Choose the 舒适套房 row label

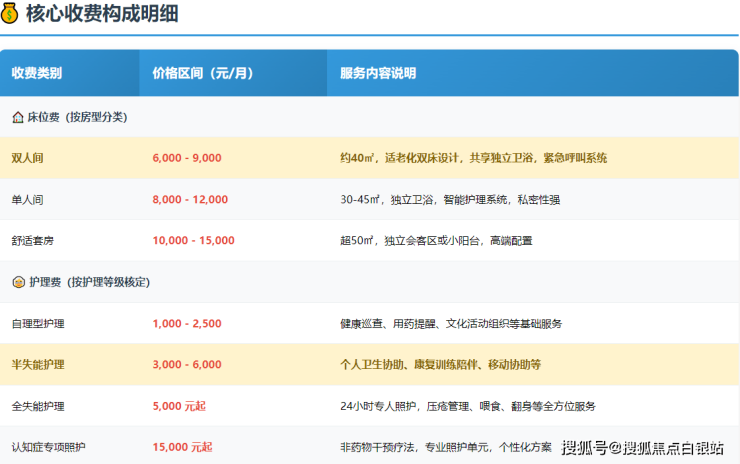33,241
